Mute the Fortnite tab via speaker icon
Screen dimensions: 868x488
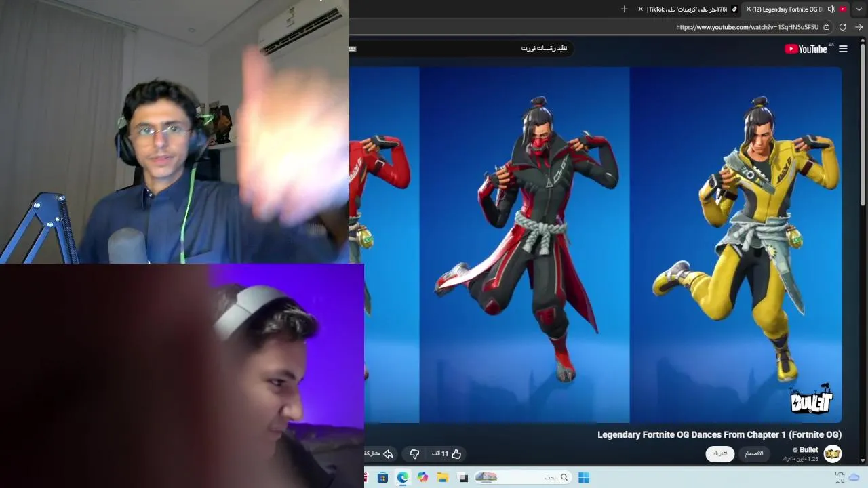point(831,9)
